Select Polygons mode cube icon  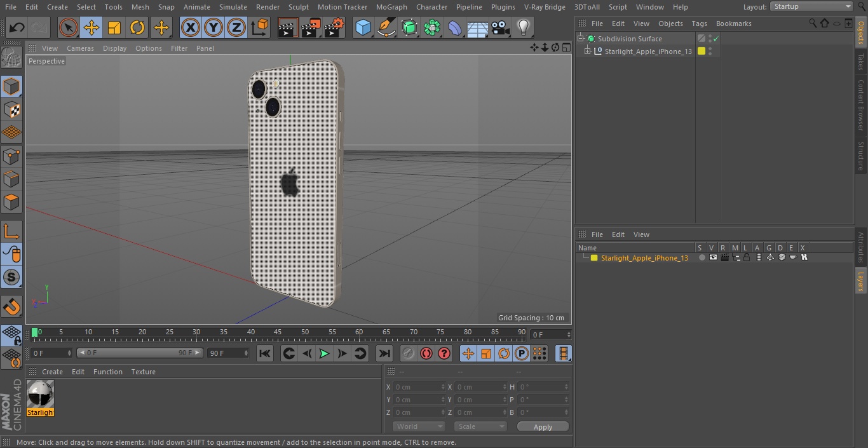[11, 202]
